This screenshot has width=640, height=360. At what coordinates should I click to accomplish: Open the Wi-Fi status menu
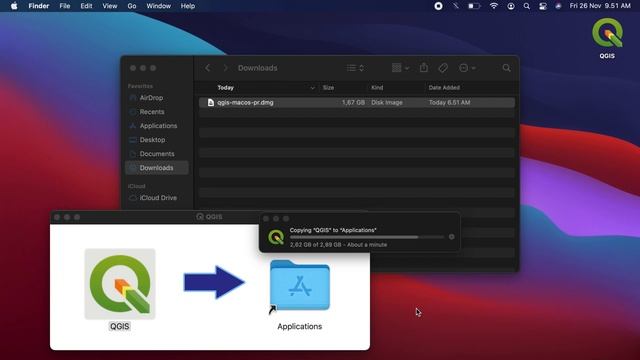pyautogui.click(x=494, y=6)
